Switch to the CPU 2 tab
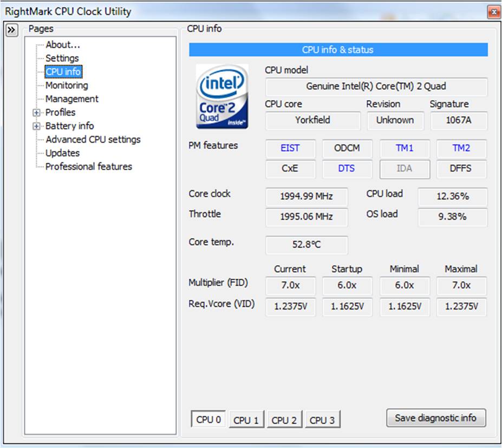The width and height of the screenshot is (502, 448). 284,420
